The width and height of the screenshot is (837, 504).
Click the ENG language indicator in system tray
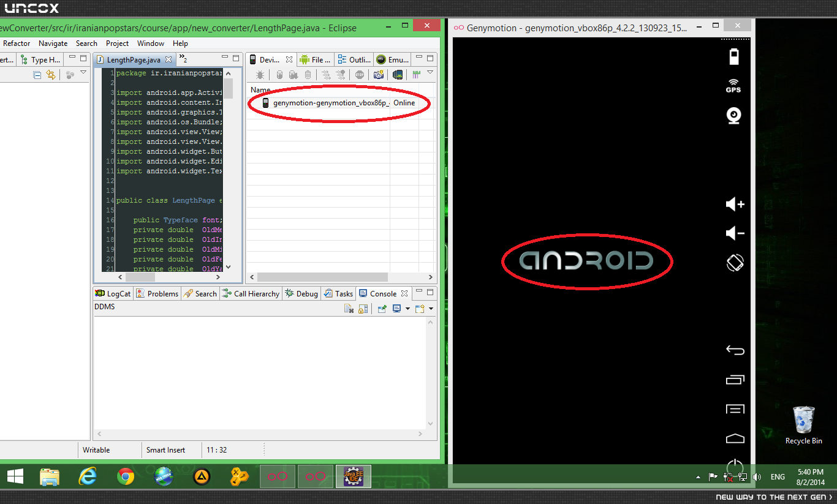tap(778, 476)
